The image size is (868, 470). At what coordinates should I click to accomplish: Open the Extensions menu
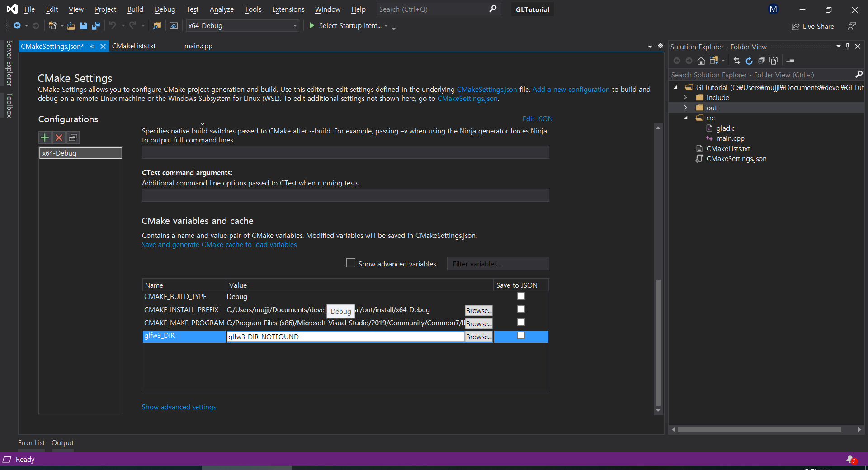click(288, 9)
